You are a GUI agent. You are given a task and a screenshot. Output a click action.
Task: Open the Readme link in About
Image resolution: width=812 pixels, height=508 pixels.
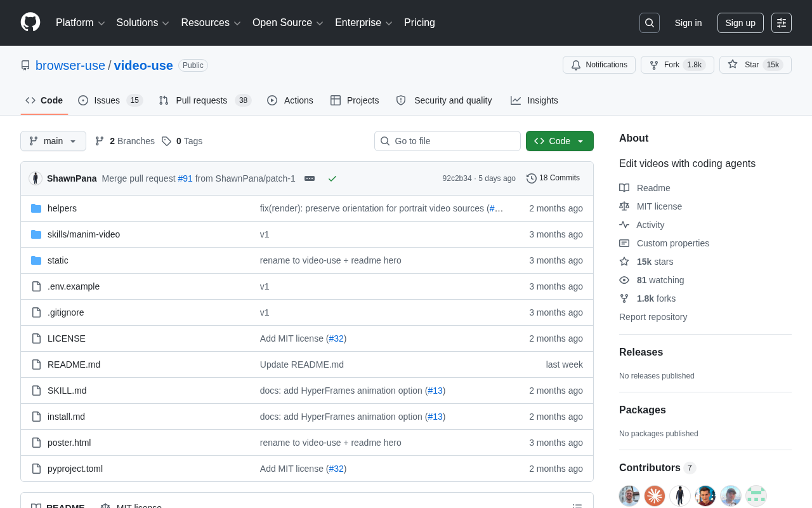click(645, 188)
